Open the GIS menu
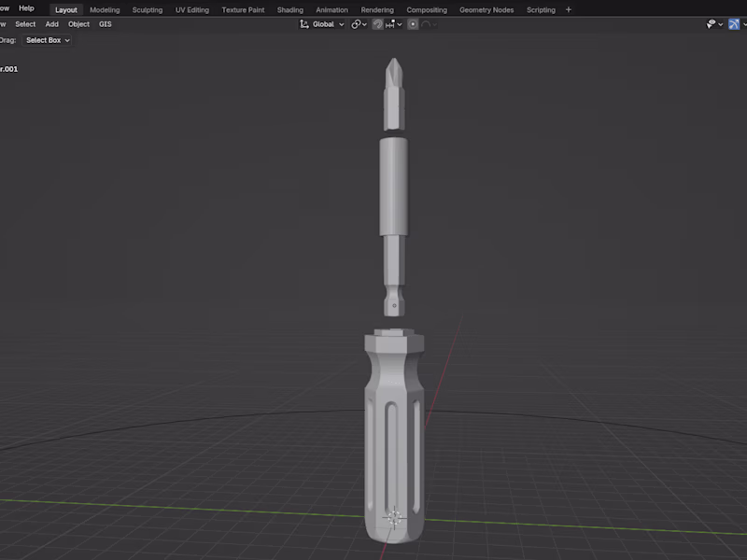747x560 pixels. click(x=105, y=23)
